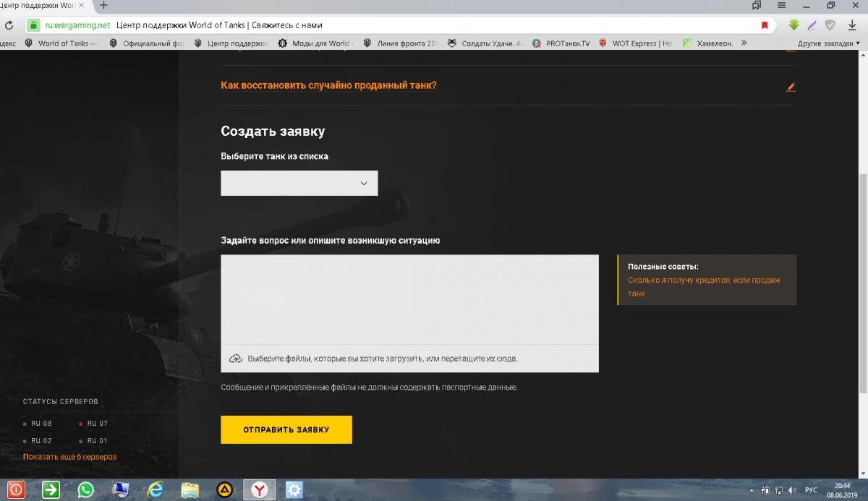Click the gray shield protection icon

tap(830, 25)
